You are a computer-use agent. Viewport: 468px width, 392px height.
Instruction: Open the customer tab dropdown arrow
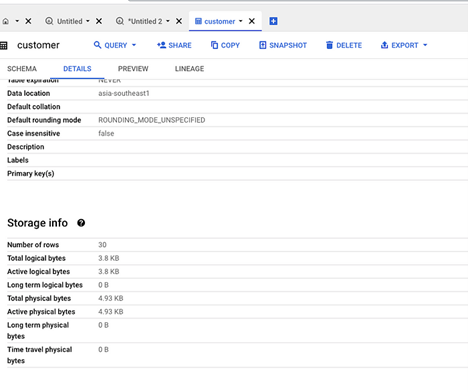241,21
